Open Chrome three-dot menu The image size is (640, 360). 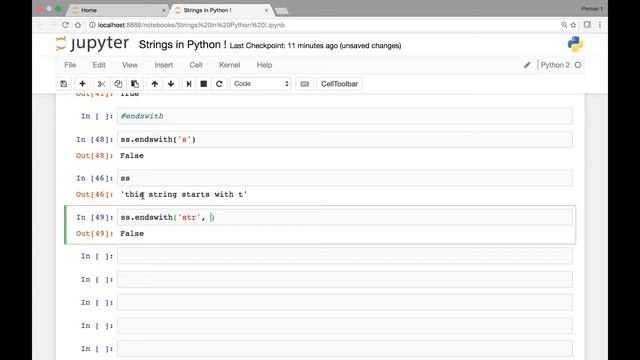(600, 25)
